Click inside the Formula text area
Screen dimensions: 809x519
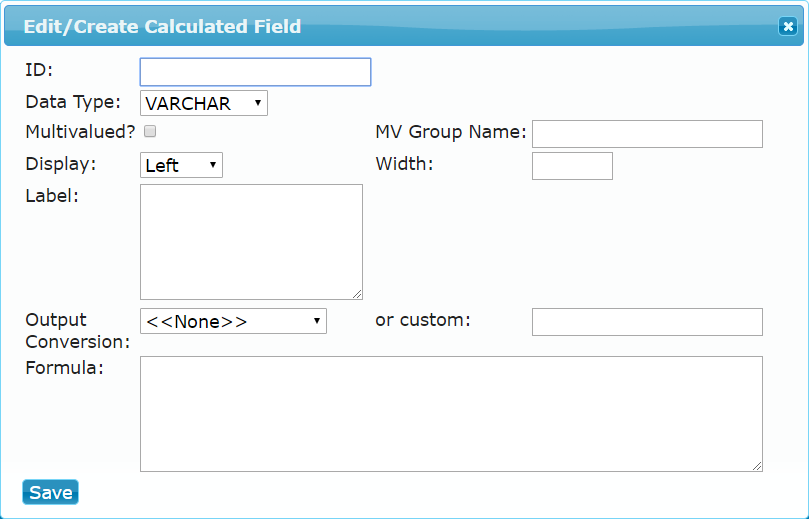click(x=451, y=414)
